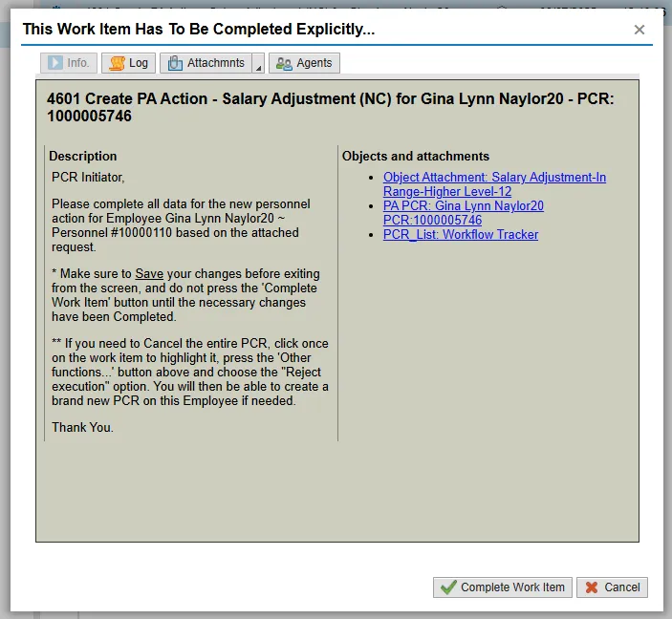672x619 pixels.
Task: Open the Attachmnts button
Action: pyautogui.click(x=206, y=63)
